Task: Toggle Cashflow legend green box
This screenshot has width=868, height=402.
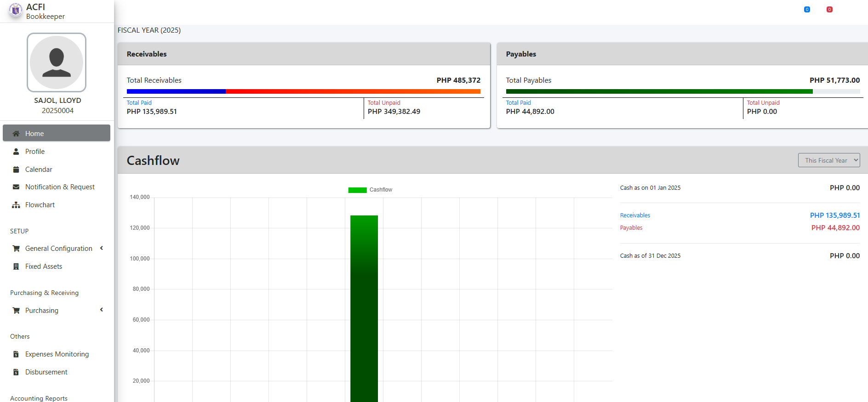Action: [x=357, y=190]
